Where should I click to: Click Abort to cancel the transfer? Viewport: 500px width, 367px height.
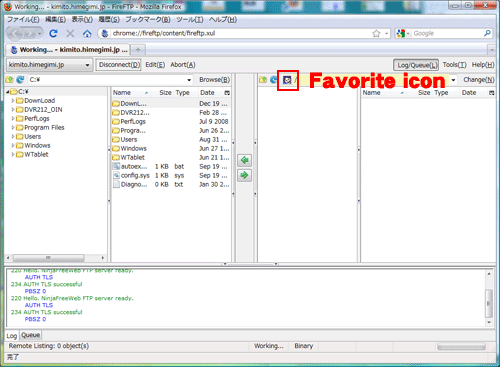(x=183, y=65)
